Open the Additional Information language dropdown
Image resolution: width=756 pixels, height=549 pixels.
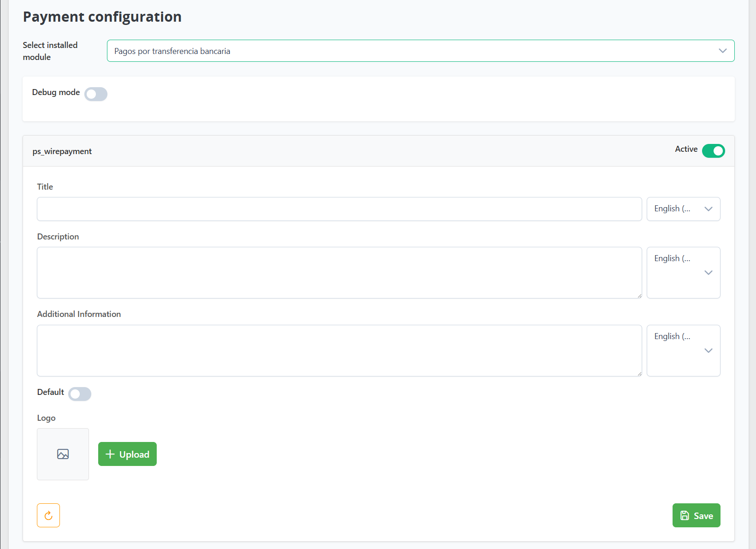(683, 351)
